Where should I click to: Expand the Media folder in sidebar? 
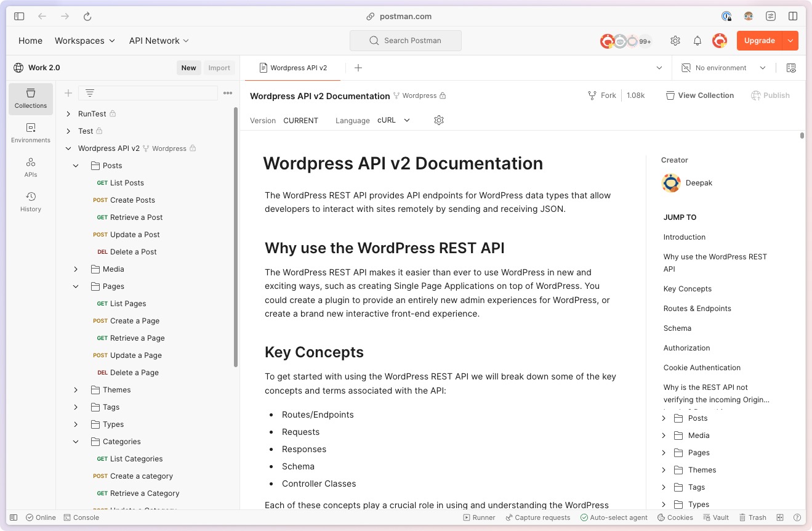click(x=76, y=269)
